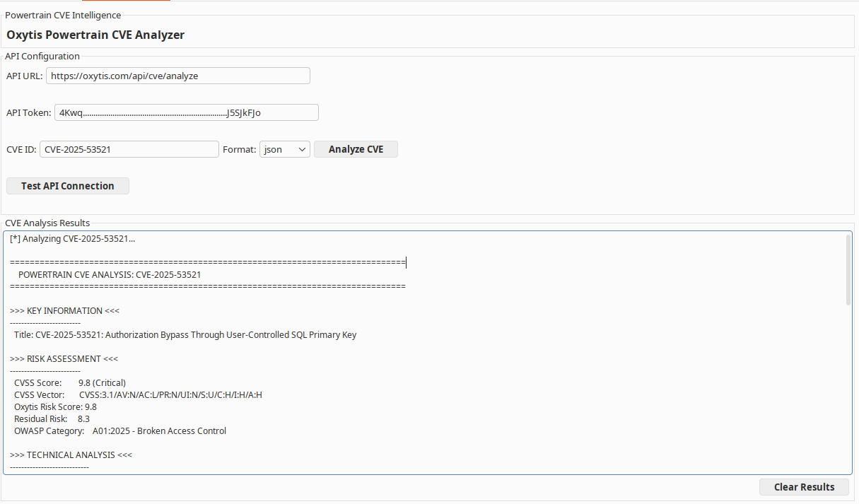Click the '>>> KEY INFORMATION <<<' header line
This screenshot has width=859, height=504.
(x=64, y=311)
